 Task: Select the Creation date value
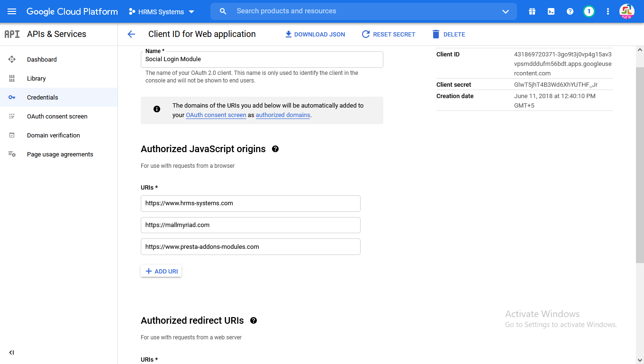(x=555, y=101)
